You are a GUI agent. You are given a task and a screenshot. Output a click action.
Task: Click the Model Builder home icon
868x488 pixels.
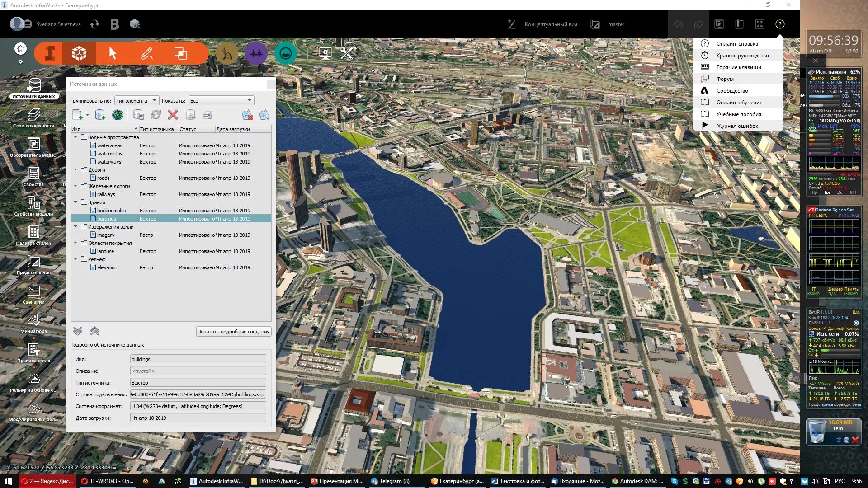pyautogui.click(x=20, y=48)
